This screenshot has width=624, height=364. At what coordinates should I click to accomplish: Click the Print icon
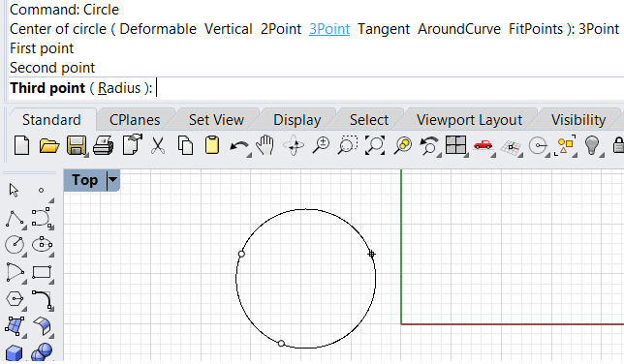coord(103,145)
